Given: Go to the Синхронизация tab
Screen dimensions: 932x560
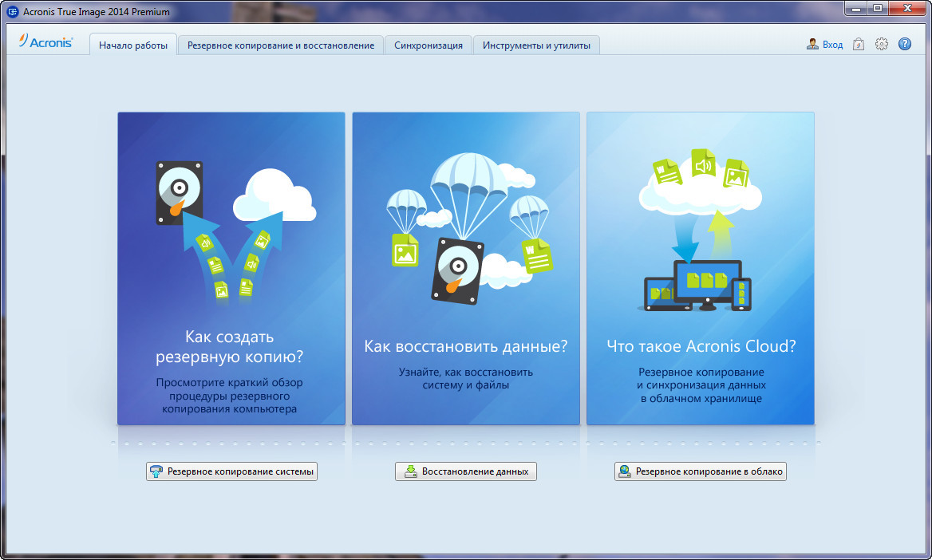Looking at the screenshot, I should (x=428, y=45).
